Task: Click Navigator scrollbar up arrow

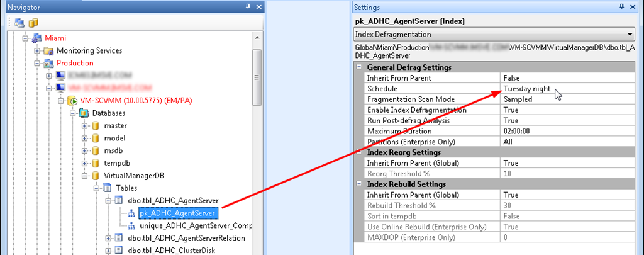Action: pos(257,38)
